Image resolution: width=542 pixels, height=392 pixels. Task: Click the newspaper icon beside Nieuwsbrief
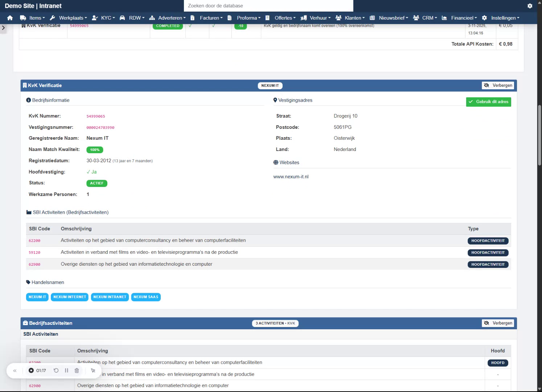372,18
